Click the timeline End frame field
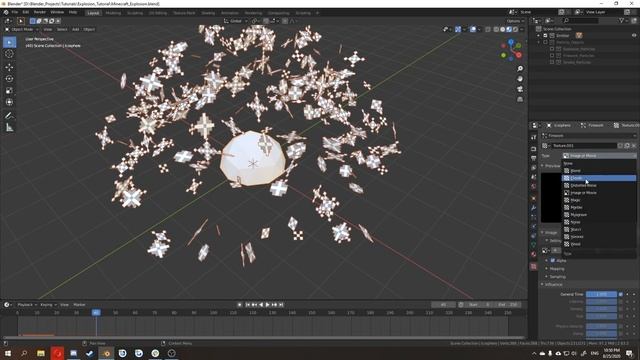The width and height of the screenshot is (640, 360). point(508,305)
